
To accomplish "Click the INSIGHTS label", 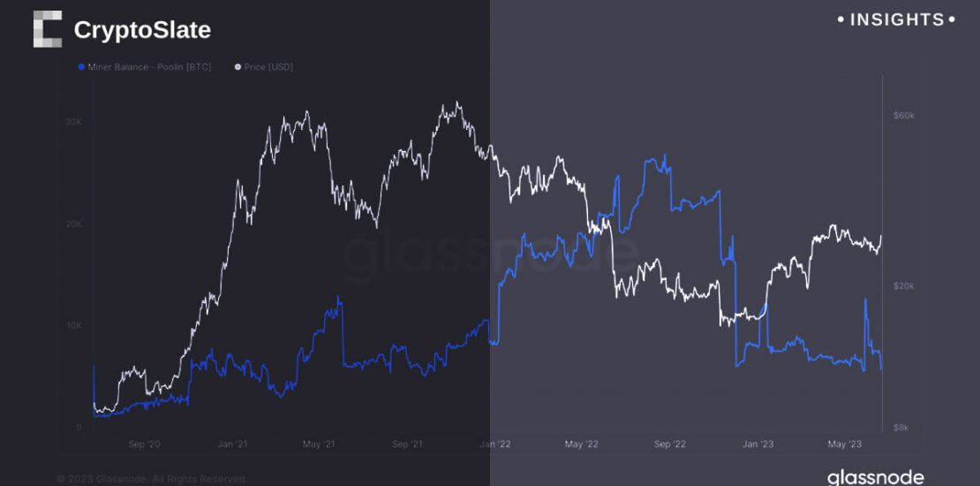I will 896,19.
